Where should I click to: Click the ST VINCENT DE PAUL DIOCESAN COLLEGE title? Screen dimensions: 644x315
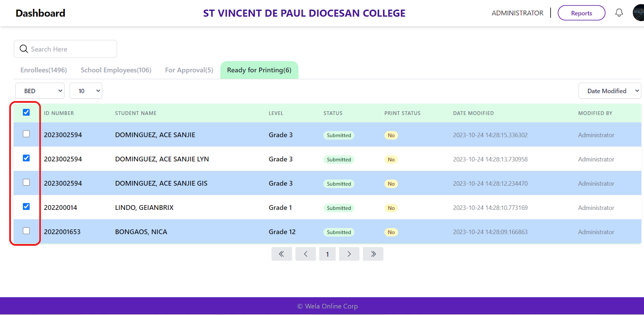coord(304,13)
